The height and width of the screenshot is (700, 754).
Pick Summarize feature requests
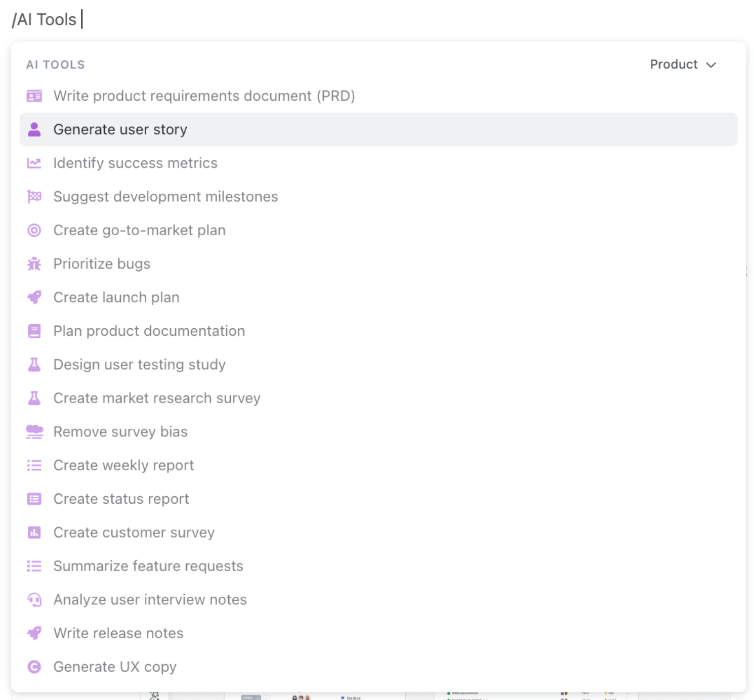pos(378,566)
